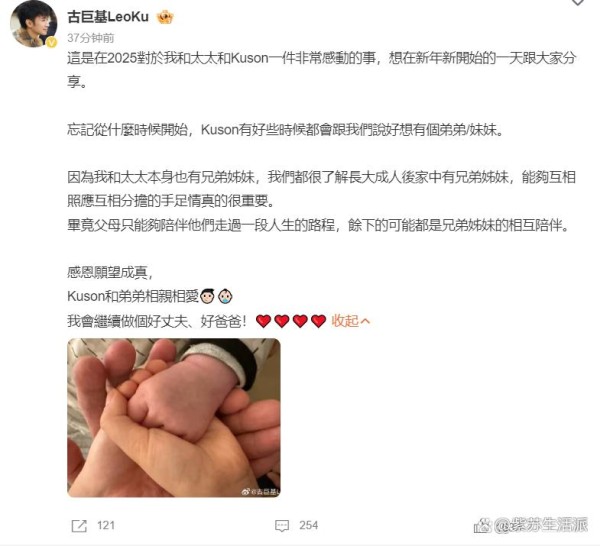The height and width of the screenshot is (546, 600).
Task: Click the crown membership icon beside username
Action: click(165, 17)
